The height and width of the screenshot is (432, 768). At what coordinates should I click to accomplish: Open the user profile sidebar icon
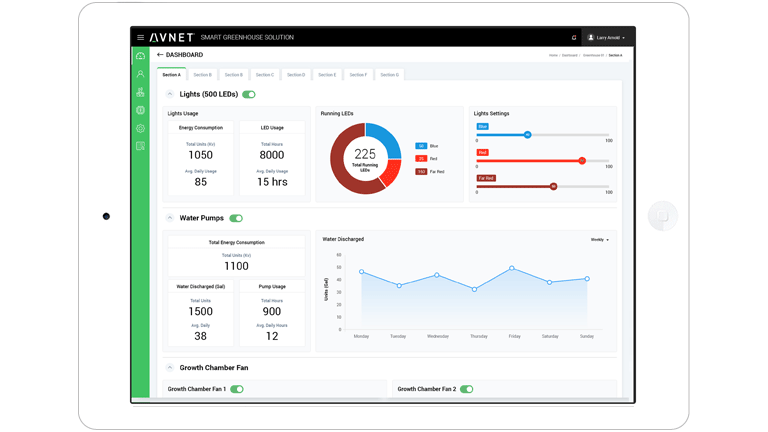(140, 74)
